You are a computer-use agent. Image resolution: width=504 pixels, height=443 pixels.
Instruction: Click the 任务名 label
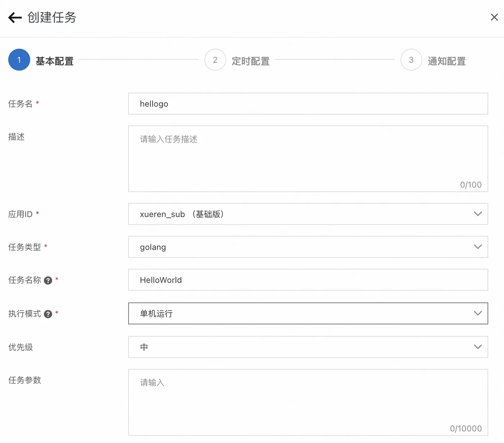coord(21,104)
